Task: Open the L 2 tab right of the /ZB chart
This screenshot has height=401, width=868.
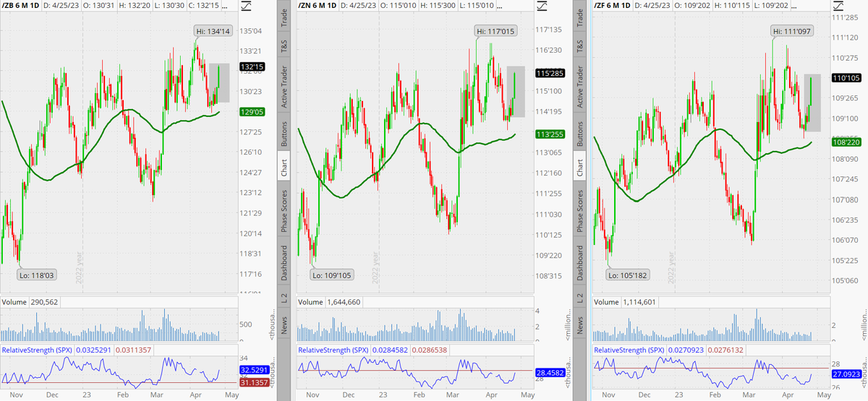Action: click(x=284, y=298)
